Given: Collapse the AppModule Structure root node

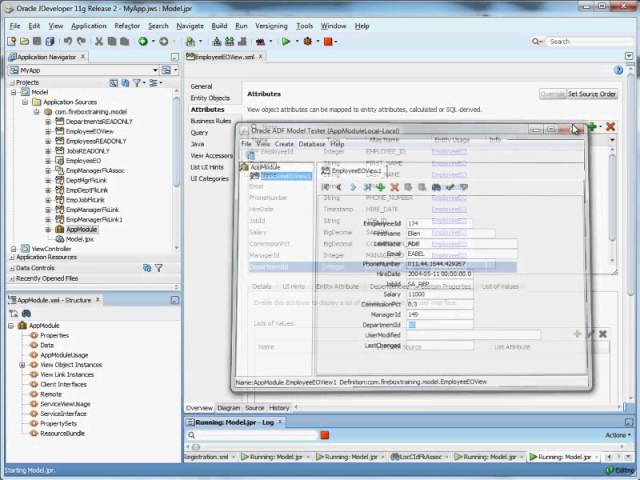Looking at the screenshot, I should [11, 326].
